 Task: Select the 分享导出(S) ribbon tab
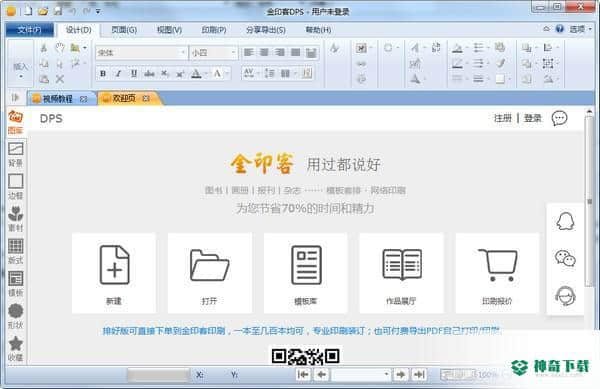coord(266,30)
